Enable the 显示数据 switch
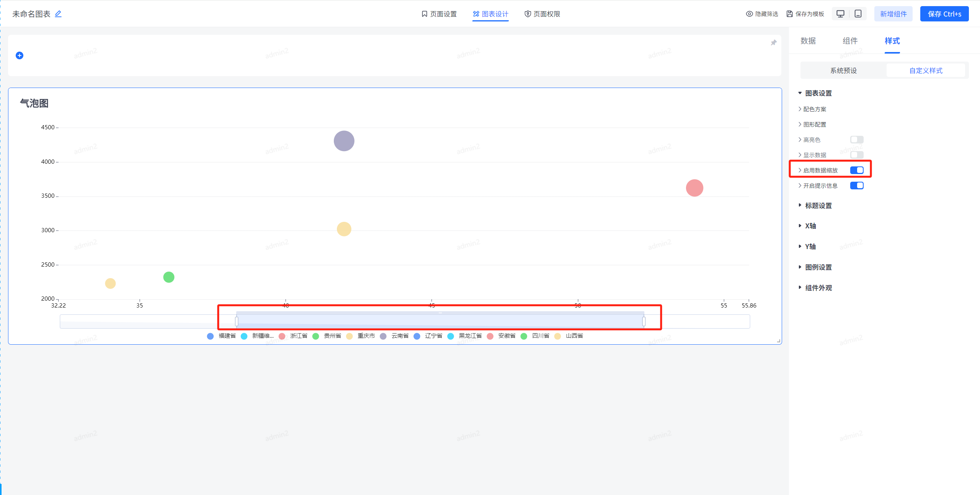980x495 pixels. tap(857, 155)
